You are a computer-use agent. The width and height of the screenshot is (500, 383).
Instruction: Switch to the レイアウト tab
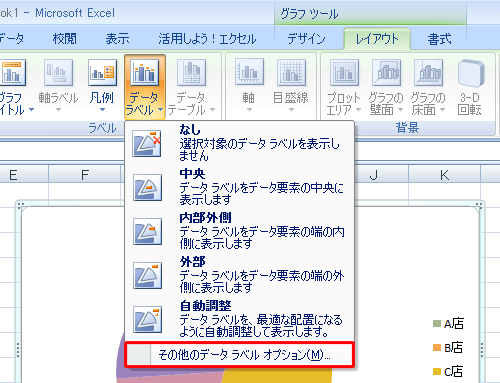point(377,39)
